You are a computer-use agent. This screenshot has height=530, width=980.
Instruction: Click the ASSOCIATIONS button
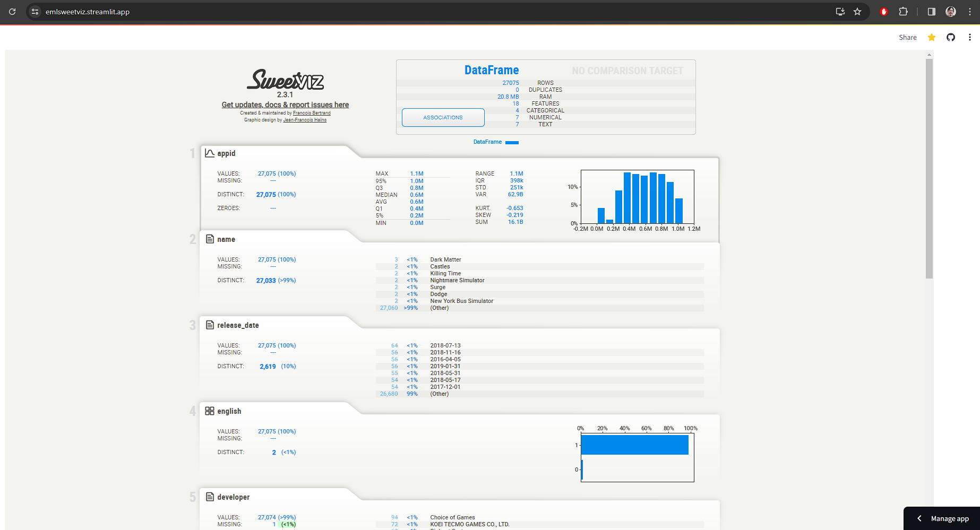coord(443,117)
